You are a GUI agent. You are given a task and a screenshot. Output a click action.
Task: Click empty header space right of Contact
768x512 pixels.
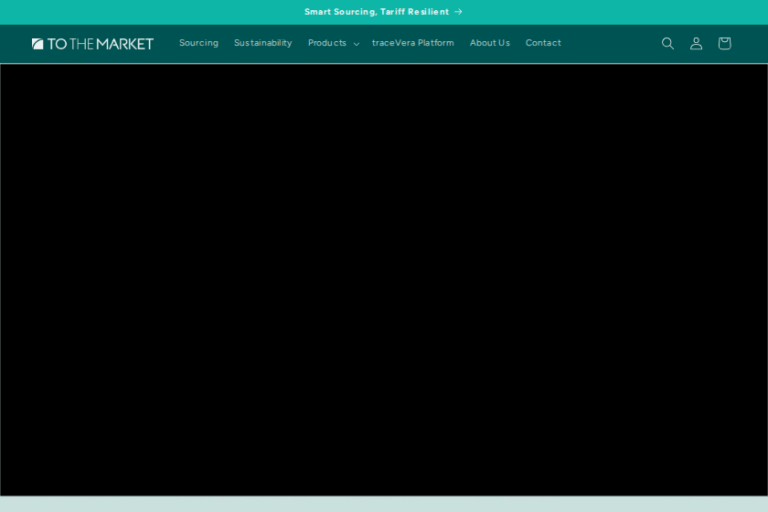(x=610, y=43)
